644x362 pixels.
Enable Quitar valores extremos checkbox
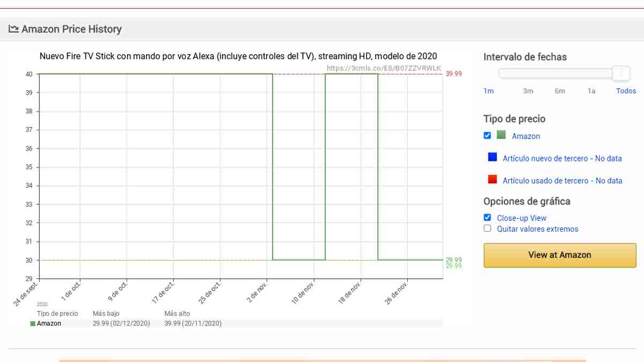[487, 228]
